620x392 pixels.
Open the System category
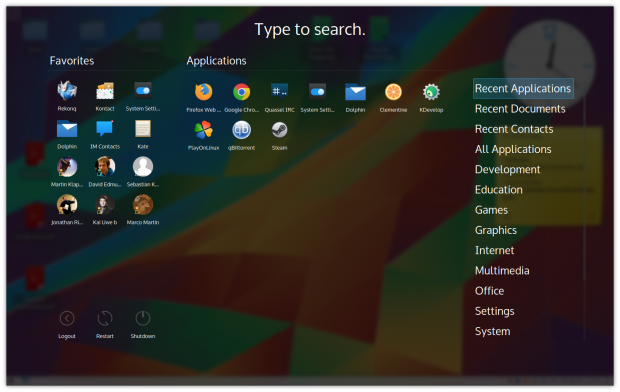point(493,331)
